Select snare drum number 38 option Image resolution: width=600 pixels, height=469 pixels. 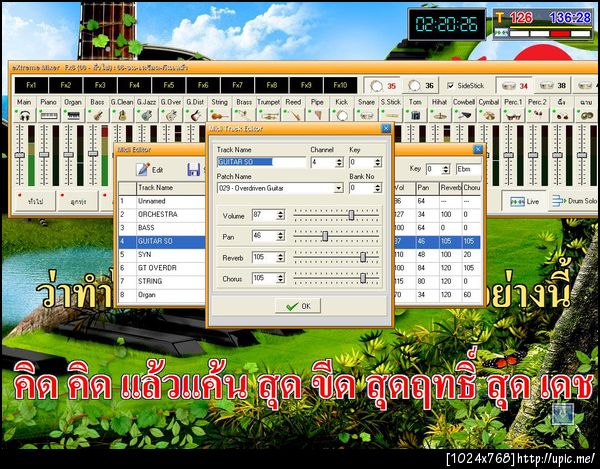553,86
